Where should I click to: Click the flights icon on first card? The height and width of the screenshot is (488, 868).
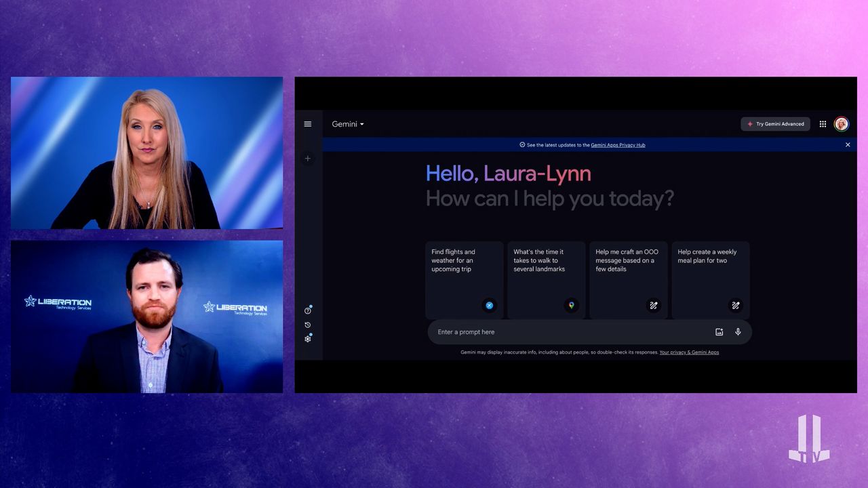click(489, 306)
